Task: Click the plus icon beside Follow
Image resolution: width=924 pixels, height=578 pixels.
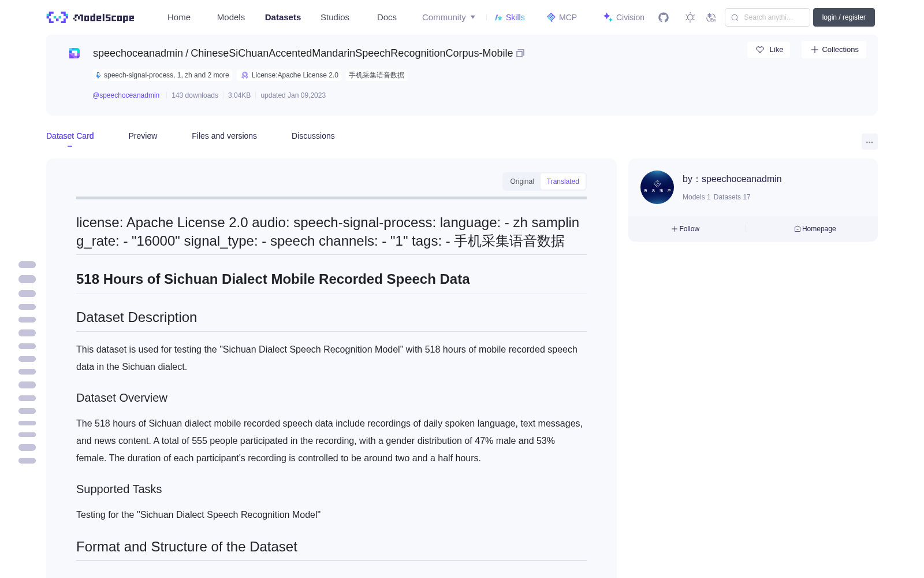Action: click(675, 229)
